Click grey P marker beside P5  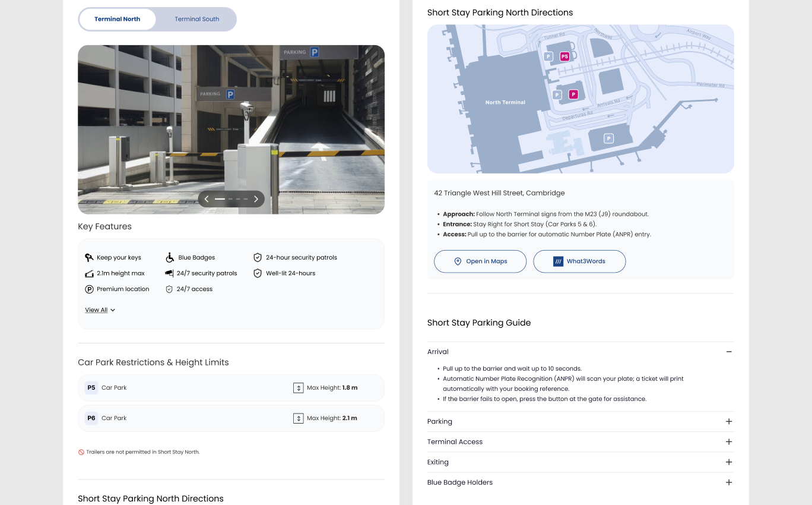(x=548, y=56)
